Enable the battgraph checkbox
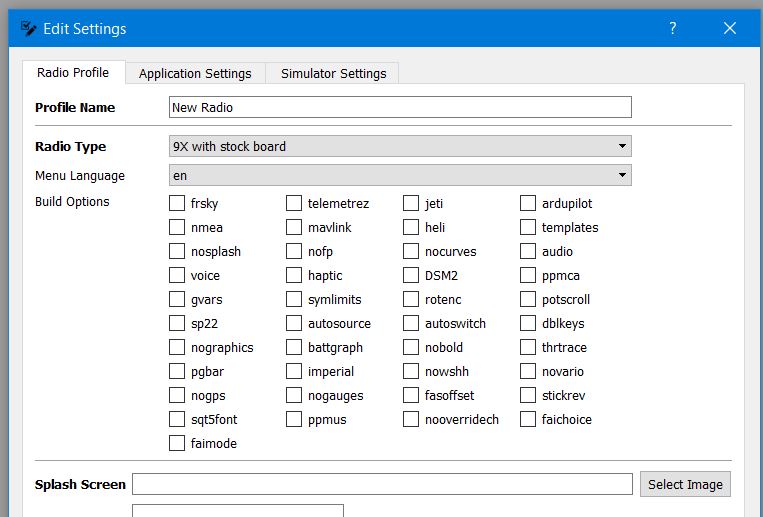This screenshot has height=517, width=763. [x=294, y=347]
